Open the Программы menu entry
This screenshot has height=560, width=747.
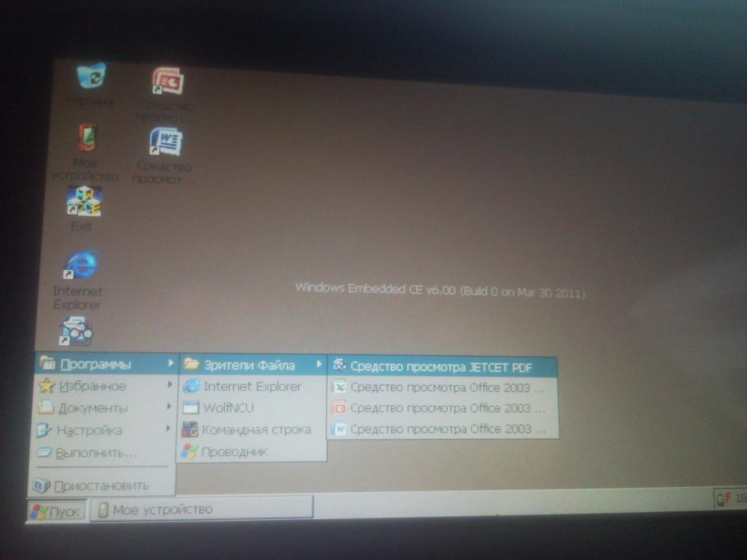[x=107, y=365]
